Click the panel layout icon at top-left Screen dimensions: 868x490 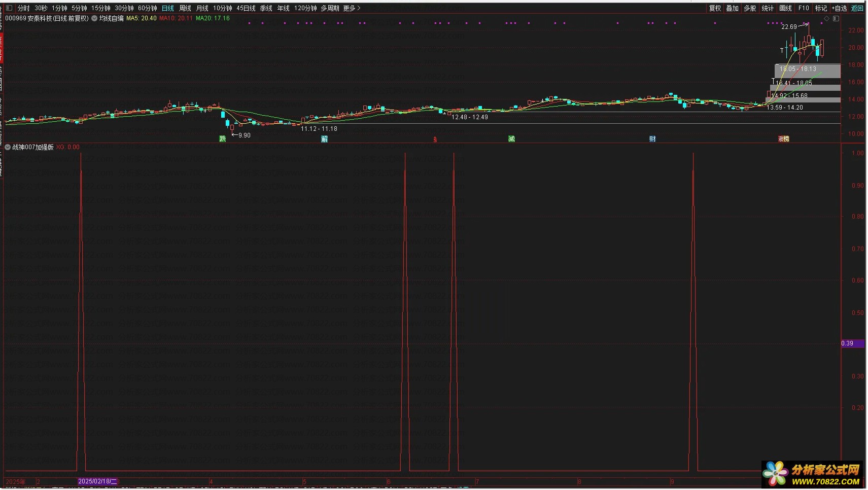point(9,8)
